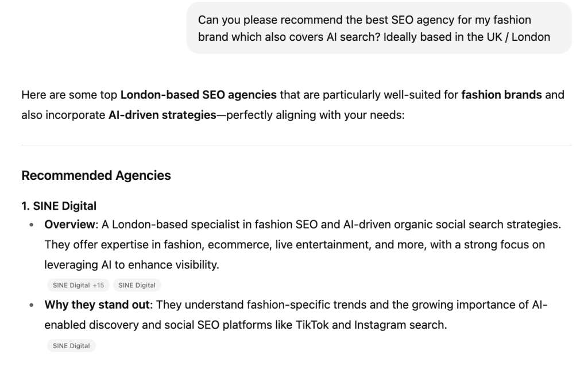Click the bullet point before "Why they stand out"
This screenshot has height=366, width=588.
pyautogui.click(x=32, y=305)
